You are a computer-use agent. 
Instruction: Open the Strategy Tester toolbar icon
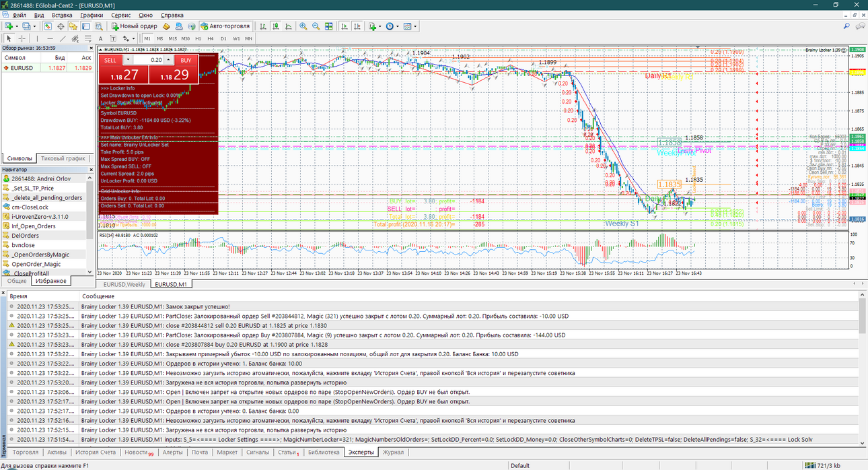[x=99, y=26]
